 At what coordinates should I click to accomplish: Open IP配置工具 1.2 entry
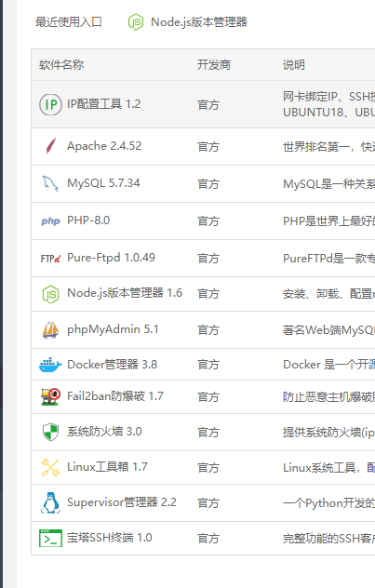(x=104, y=104)
